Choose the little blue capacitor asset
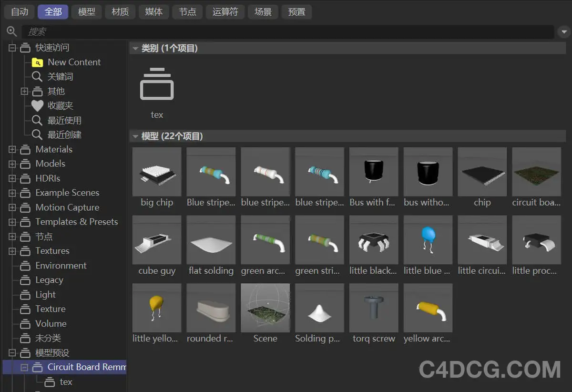 coord(428,240)
